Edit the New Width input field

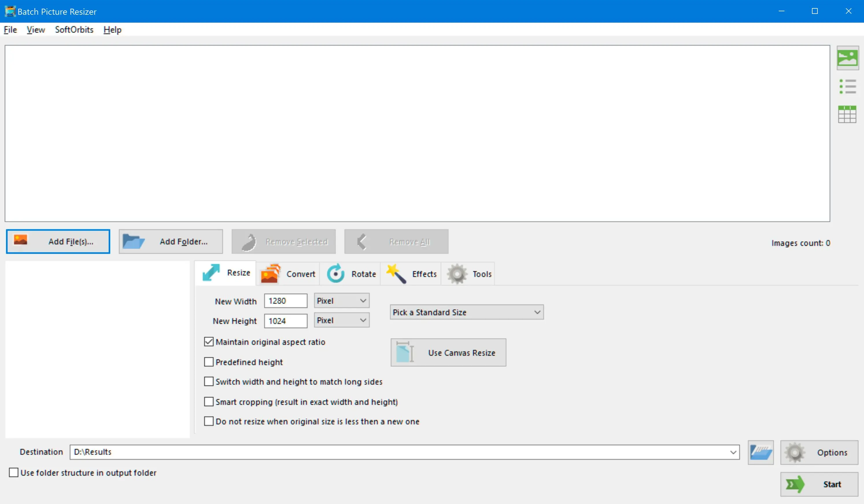click(286, 301)
